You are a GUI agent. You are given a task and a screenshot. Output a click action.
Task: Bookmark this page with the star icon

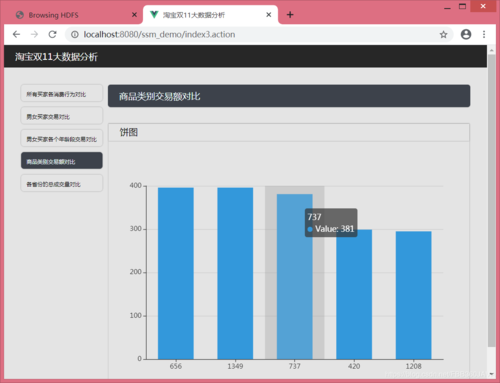443,34
